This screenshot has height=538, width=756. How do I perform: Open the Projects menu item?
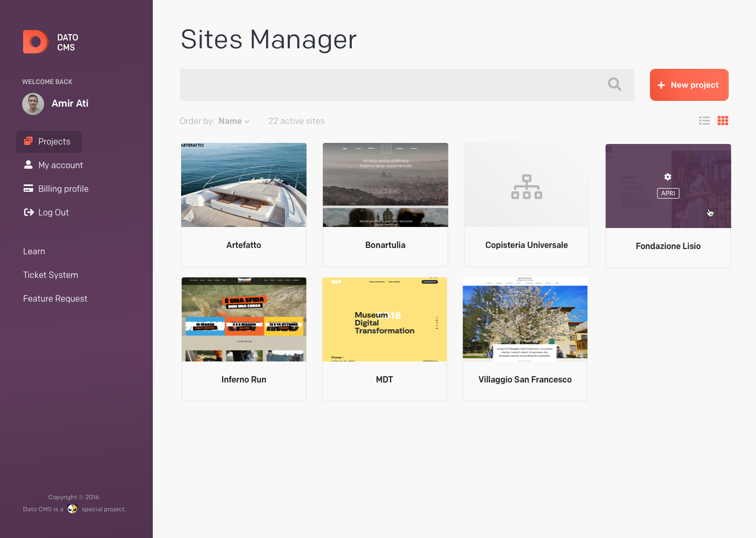coord(49,142)
